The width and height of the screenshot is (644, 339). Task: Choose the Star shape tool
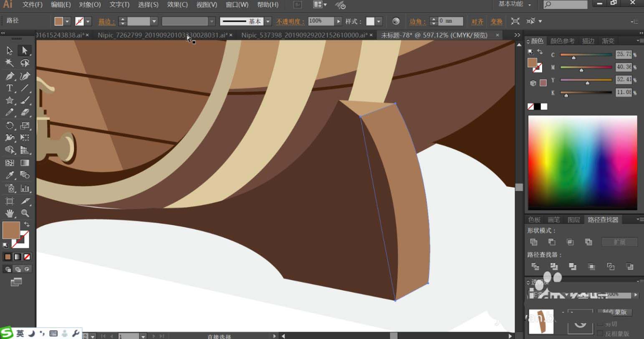(x=10, y=100)
